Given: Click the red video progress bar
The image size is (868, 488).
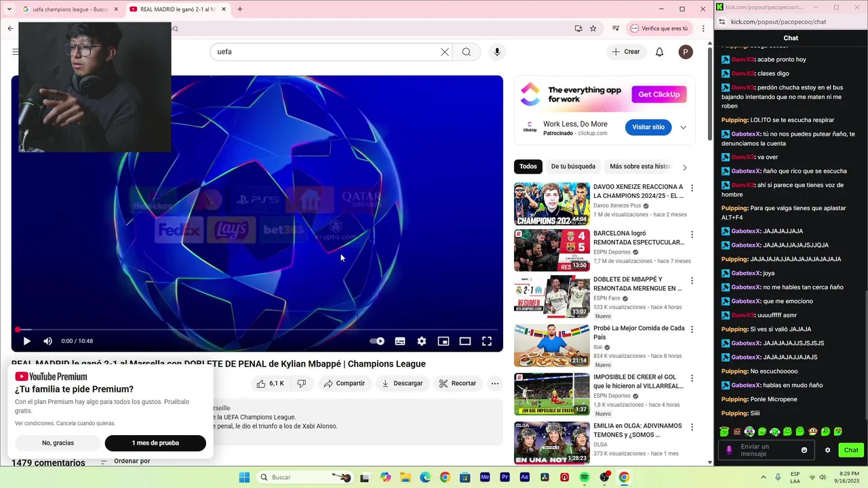Looking at the screenshot, I should tap(258, 329).
